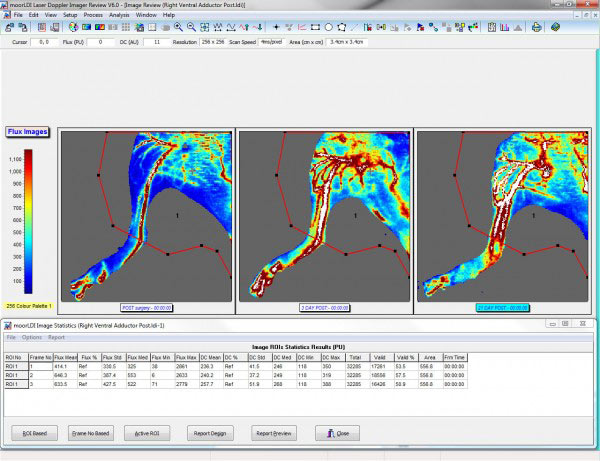
Task: Click the colour palette icon in toolbar
Action: coord(73,28)
